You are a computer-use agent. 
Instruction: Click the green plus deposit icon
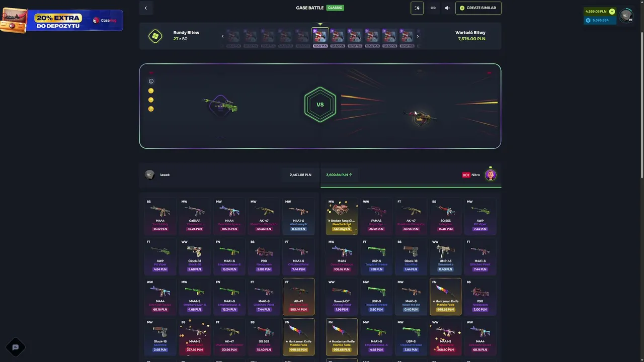click(x=612, y=12)
